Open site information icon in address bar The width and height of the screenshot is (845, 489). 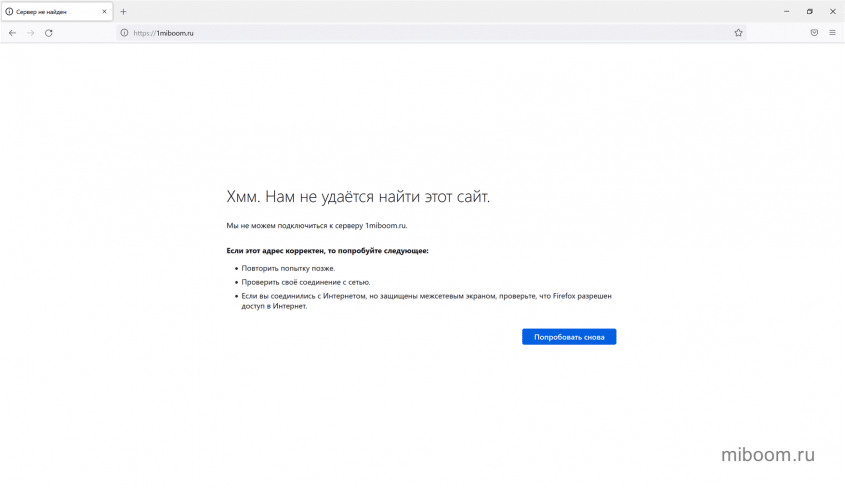125,33
